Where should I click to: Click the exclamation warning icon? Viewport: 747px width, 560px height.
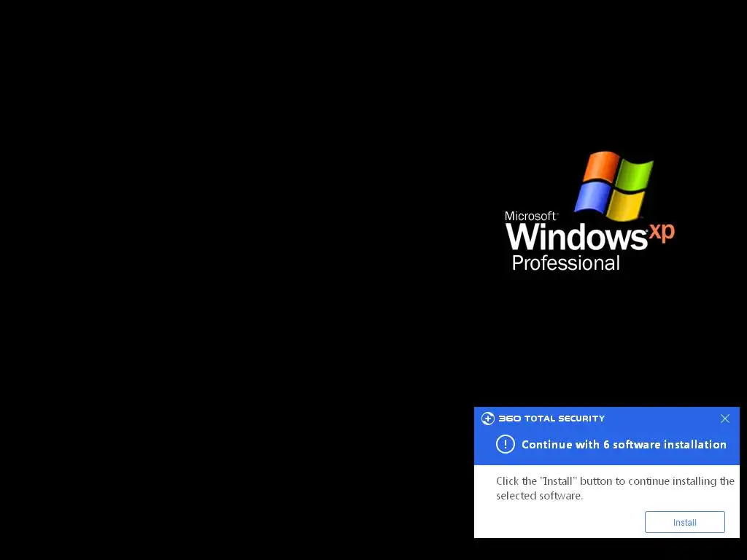tap(506, 444)
